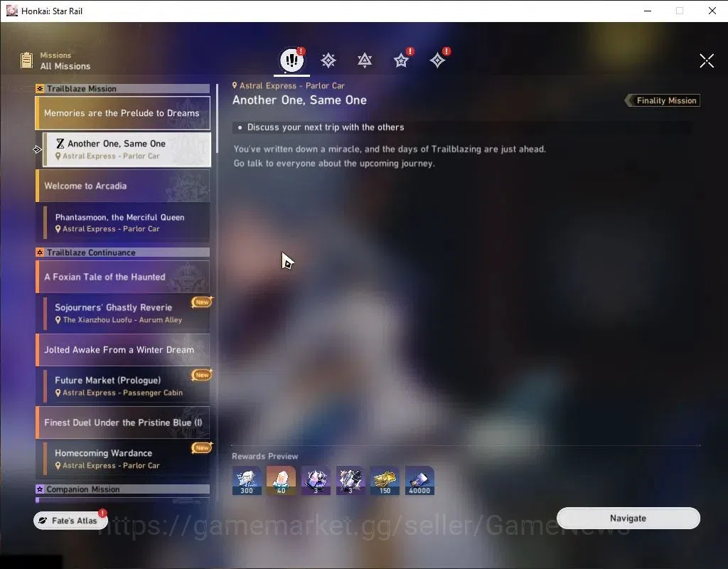This screenshot has width=728, height=569.
Task: Select the Another One, Same One mission entry
Action: pos(127,149)
